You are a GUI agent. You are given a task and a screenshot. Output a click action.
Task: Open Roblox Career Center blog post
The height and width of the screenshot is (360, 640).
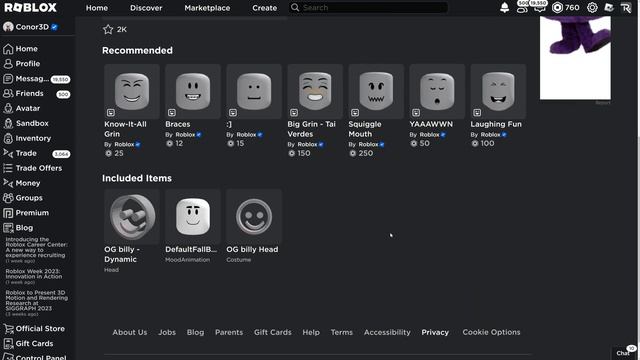pyautogui.click(x=36, y=247)
